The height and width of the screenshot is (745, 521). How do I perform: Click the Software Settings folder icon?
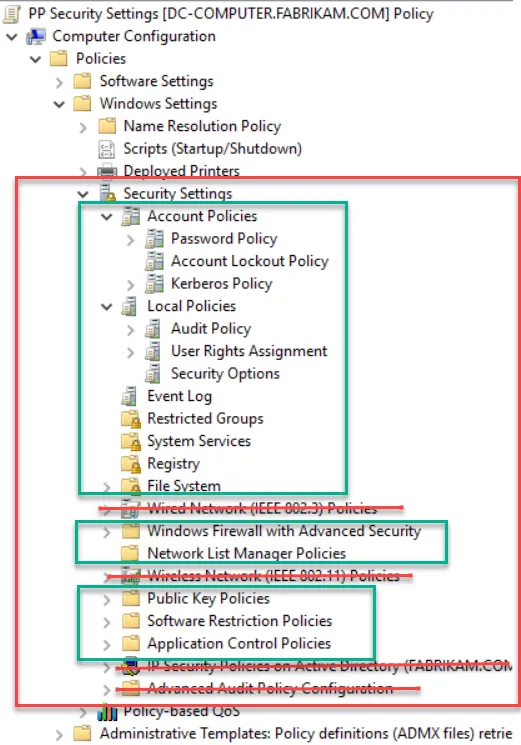click(x=82, y=81)
